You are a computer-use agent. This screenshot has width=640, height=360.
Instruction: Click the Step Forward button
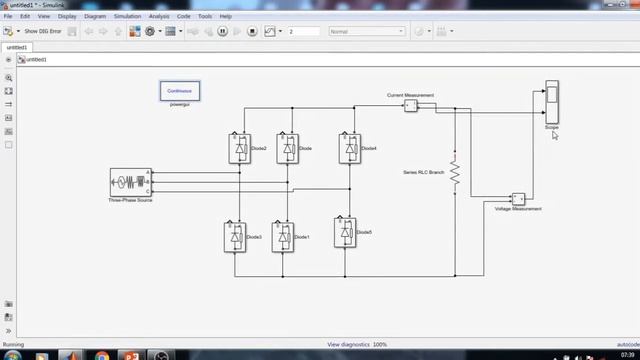(x=237, y=31)
